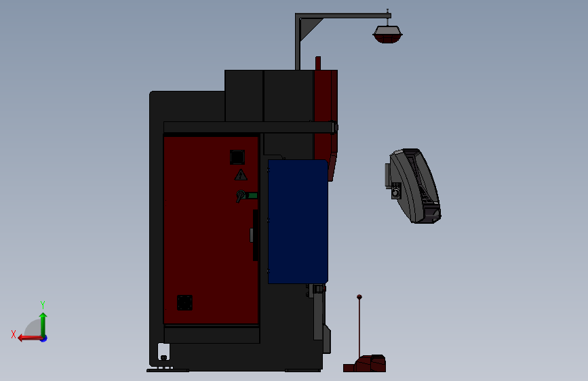This screenshot has height=381, width=588.
Task: Select the dark red electrical cabinet door
Action: (211, 230)
